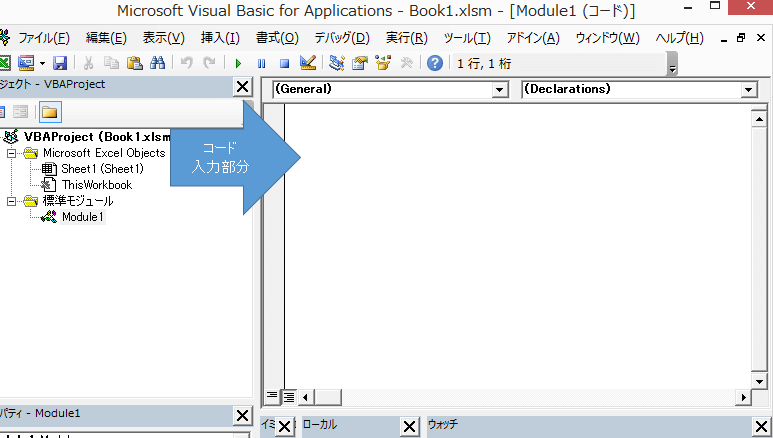
Task: Click the Redo arrow icon
Action: (210, 63)
